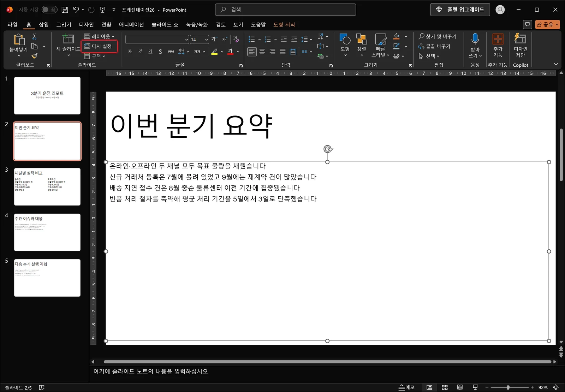
Task: Toggle underline formatting
Action: point(150,52)
